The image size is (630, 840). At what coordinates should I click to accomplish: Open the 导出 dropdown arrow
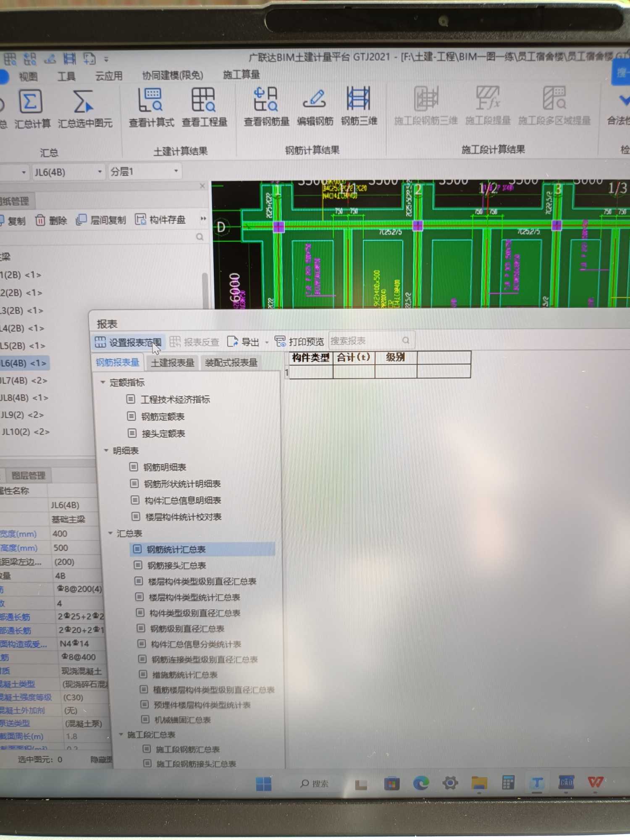267,342
